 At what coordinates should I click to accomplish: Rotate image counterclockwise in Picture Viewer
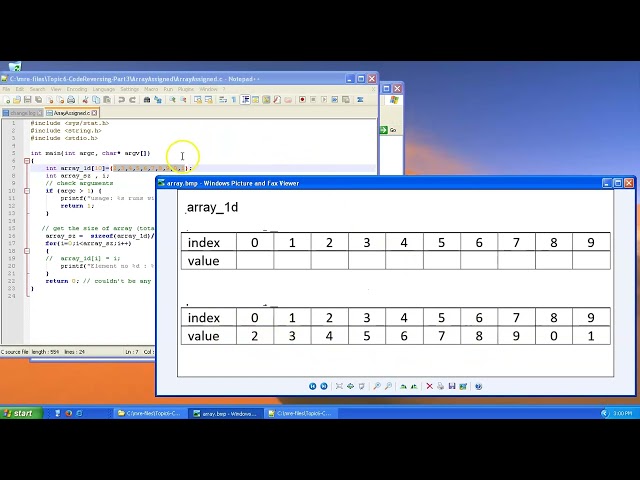tap(414, 386)
